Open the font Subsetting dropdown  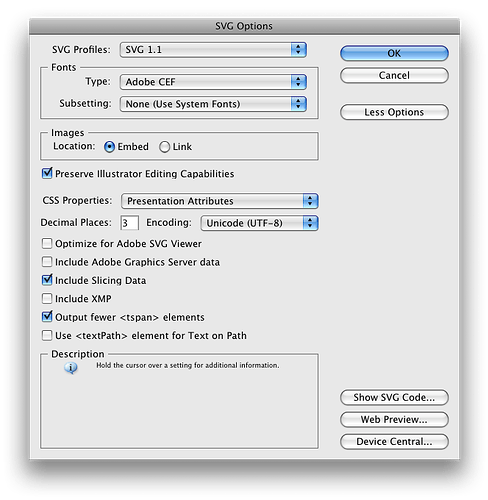coord(213,104)
